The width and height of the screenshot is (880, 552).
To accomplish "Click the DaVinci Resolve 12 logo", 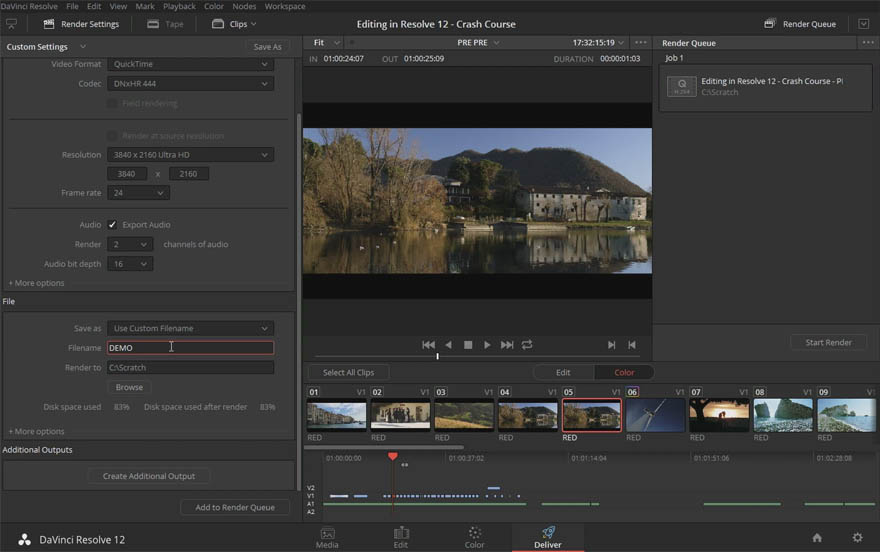I will (x=24, y=540).
